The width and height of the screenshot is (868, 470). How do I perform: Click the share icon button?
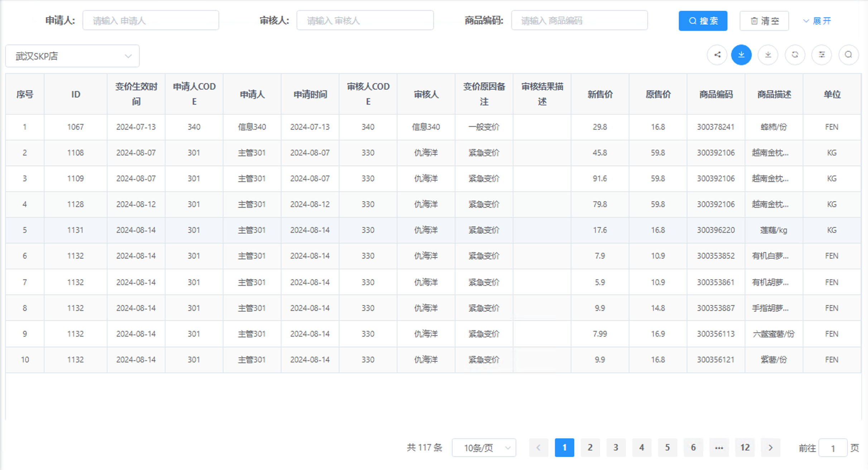tap(717, 55)
